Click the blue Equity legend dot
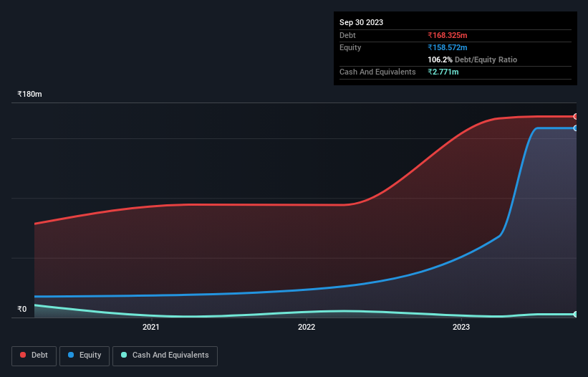The image size is (588, 377). coord(71,355)
